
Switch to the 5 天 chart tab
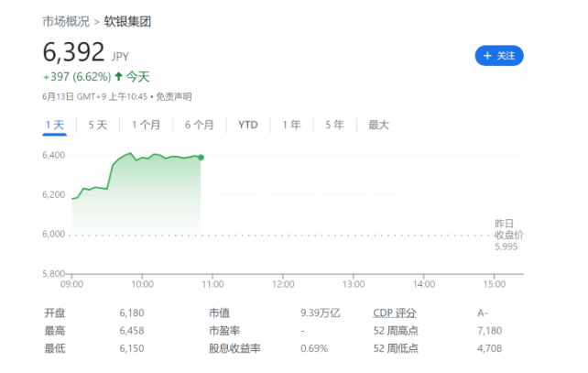[98, 125]
